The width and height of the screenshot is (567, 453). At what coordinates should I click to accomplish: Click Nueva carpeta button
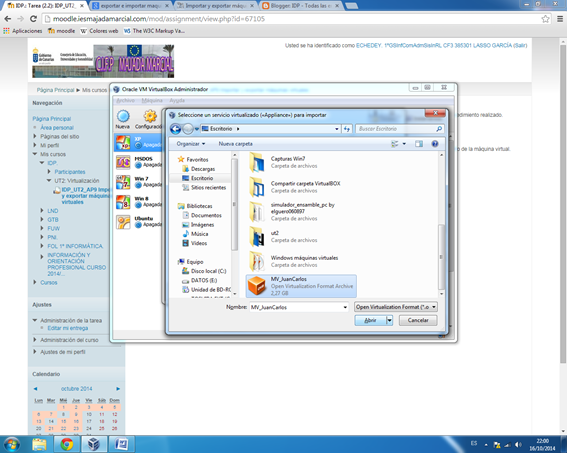pos(235,144)
